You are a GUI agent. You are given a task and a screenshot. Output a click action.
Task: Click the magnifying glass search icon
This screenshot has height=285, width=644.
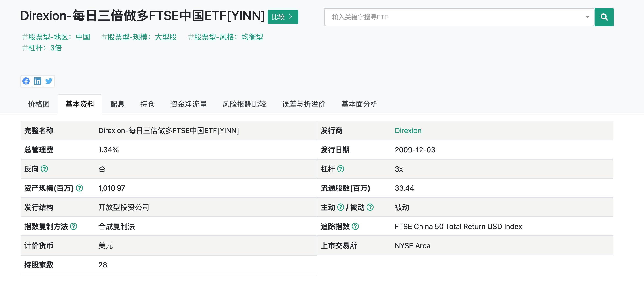coord(604,17)
